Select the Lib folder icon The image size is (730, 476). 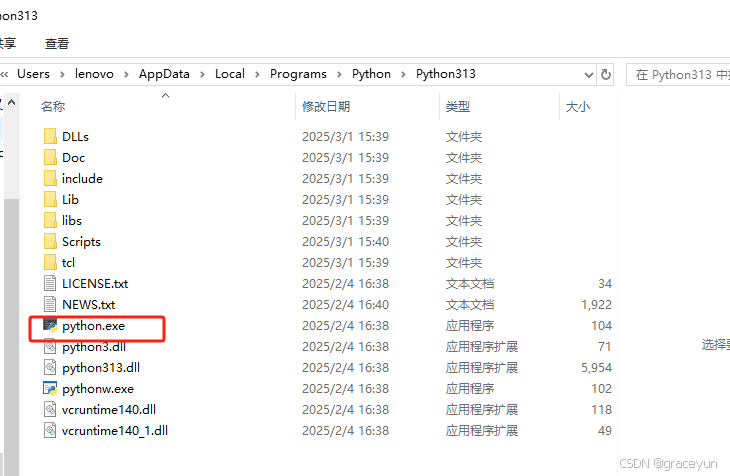50,199
